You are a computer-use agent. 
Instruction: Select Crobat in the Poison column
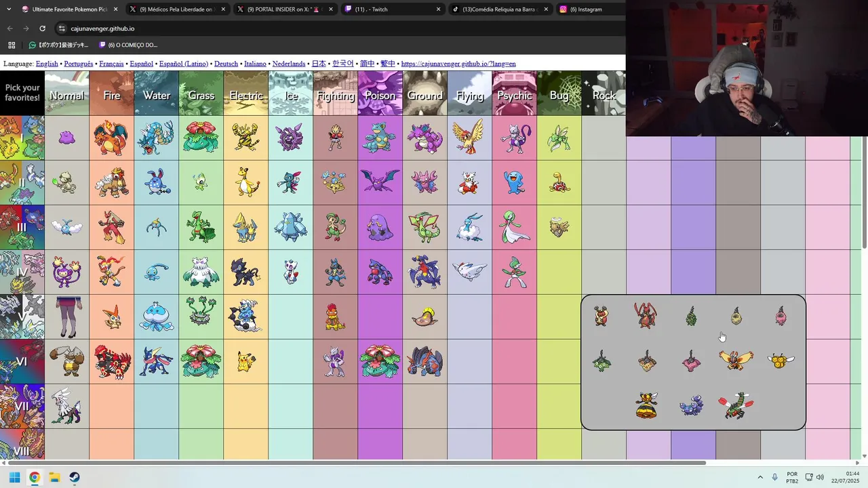[380, 182]
